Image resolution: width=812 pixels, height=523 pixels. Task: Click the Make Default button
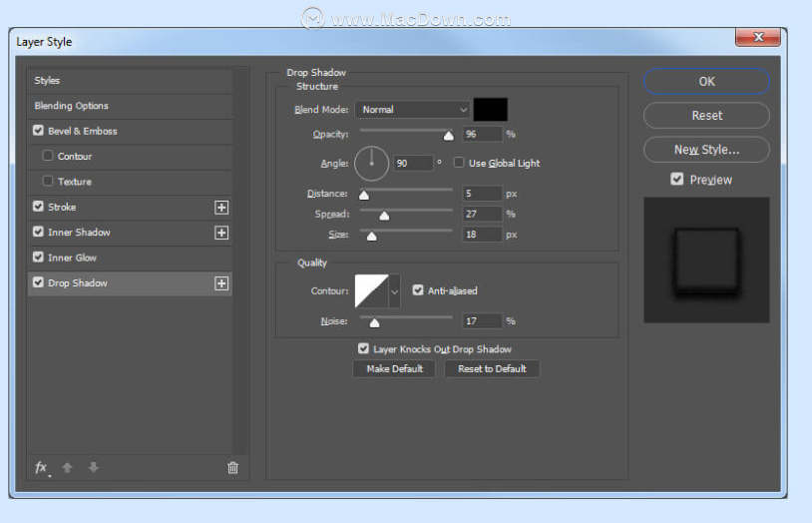(394, 369)
